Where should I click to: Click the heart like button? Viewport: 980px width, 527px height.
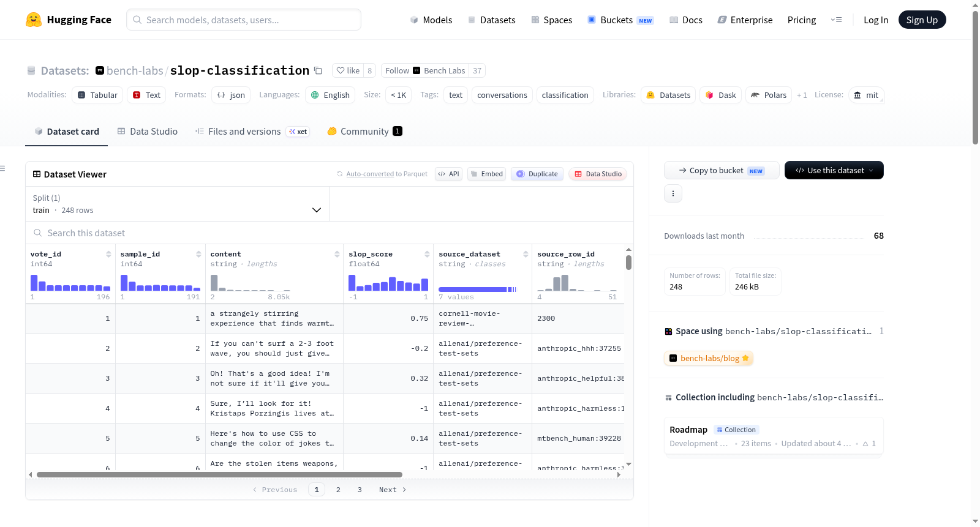coord(347,70)
